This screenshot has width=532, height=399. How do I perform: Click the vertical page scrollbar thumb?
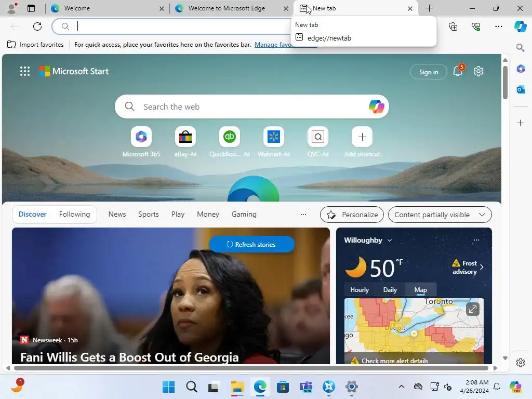tap(505, 83)
